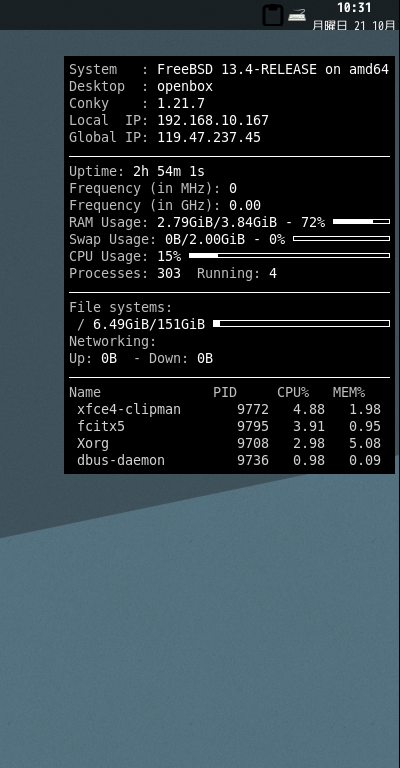The image size is (400, 768).
Task: Click the CPU Usage "15%" value
Action: pos(169,256)
